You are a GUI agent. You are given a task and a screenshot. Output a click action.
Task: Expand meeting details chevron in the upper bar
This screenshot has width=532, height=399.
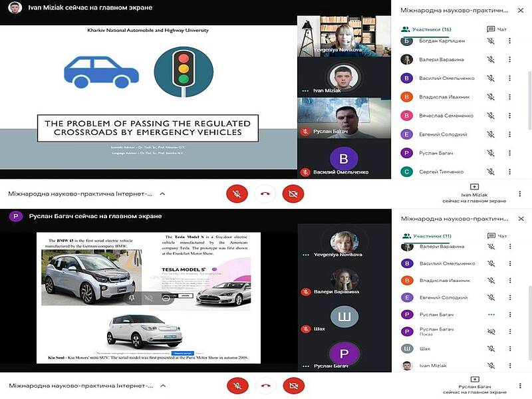[162, 194]
